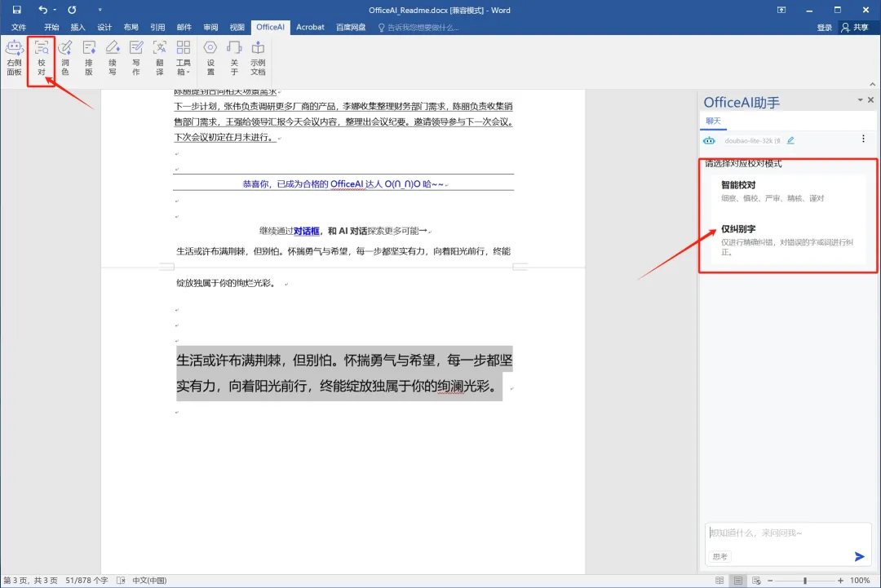Click word count 51/878个字

(86, 581)
